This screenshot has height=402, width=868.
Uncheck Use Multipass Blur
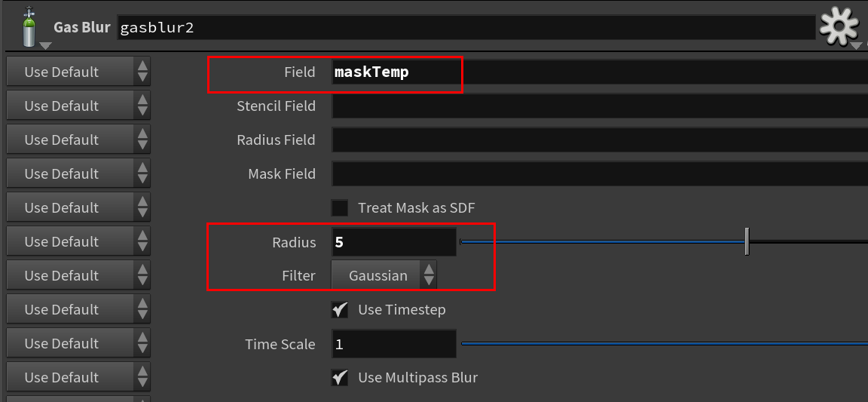[340, 378]
